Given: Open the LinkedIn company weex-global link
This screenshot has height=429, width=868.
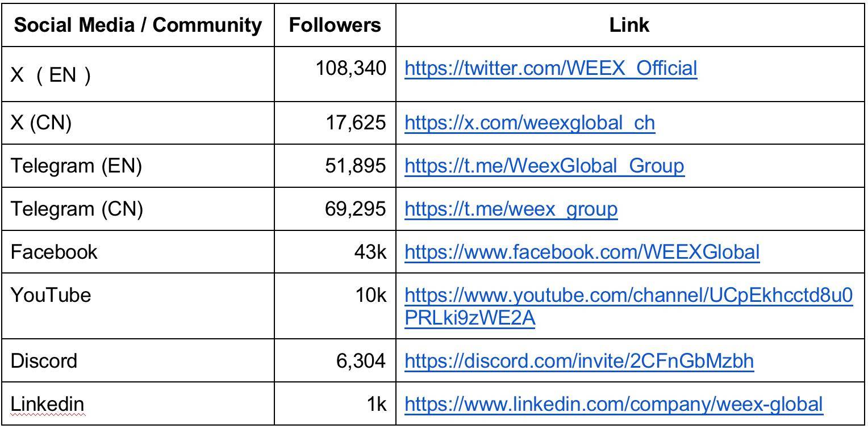Looking at the screenshot, I should pyautogui.click(x=614, y=404).
